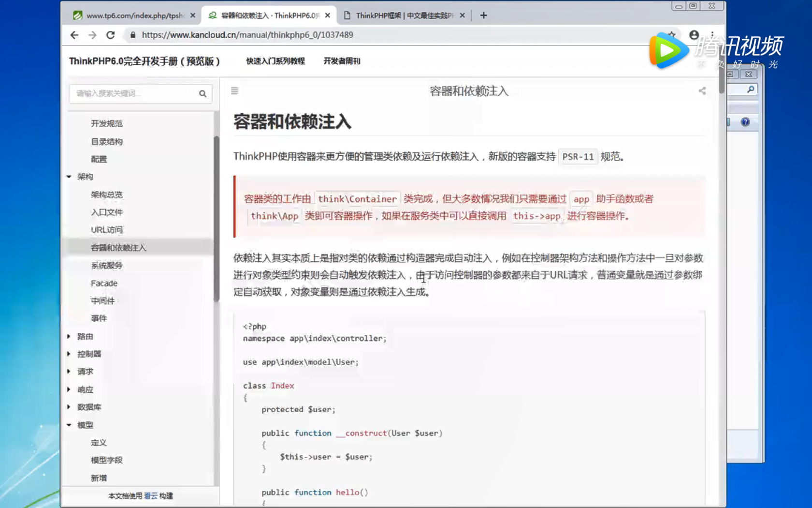This screenshot has height=508, width=812.
Task: Click the share icon near page title
Action: pos(702,90)
